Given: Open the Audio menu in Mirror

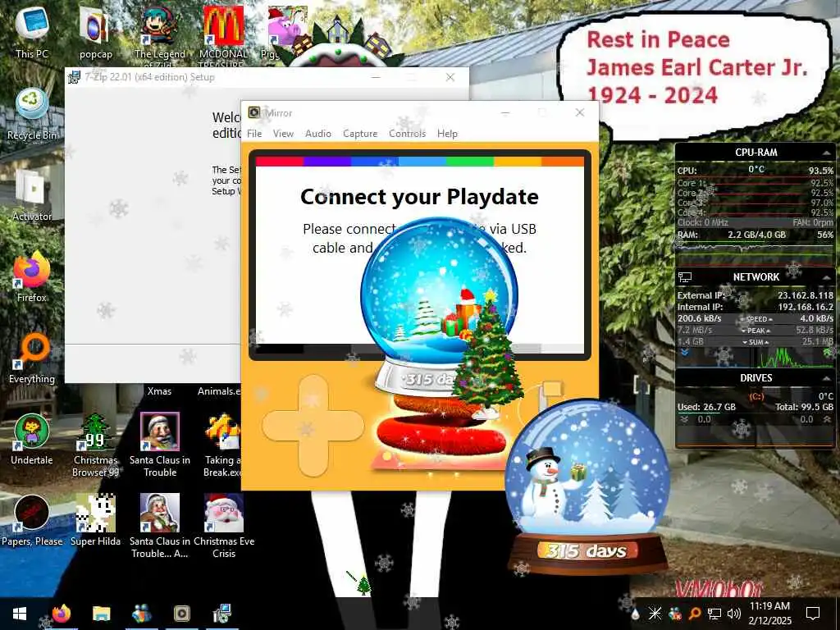Looking at the screenshot, I should coord(318,134).
